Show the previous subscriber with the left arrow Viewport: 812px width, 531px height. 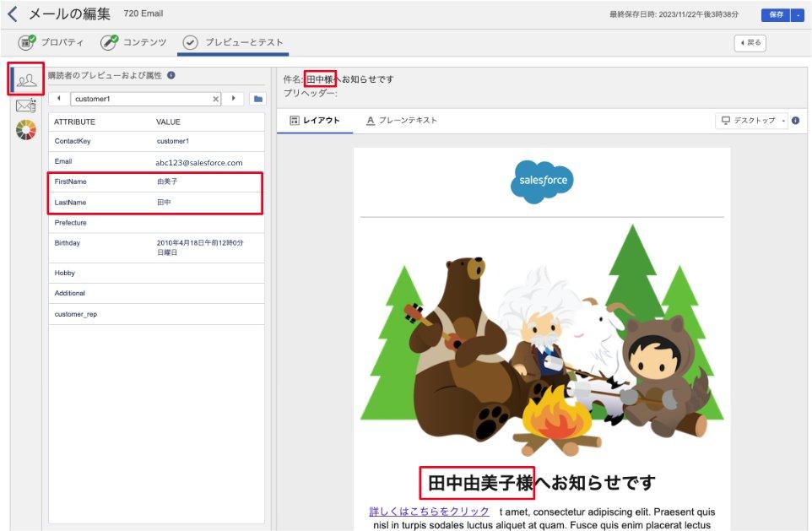click(59, 99)
